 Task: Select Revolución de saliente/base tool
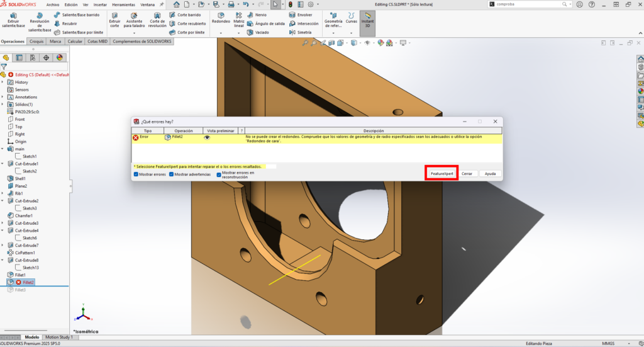tap(40, 22)
